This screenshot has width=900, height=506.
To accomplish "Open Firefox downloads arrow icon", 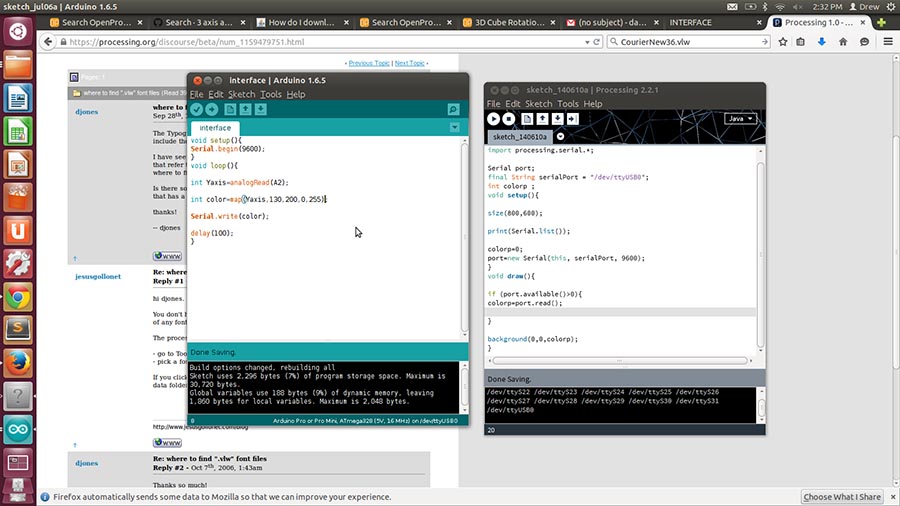I will pyautogui.click(x=821, y=42).
